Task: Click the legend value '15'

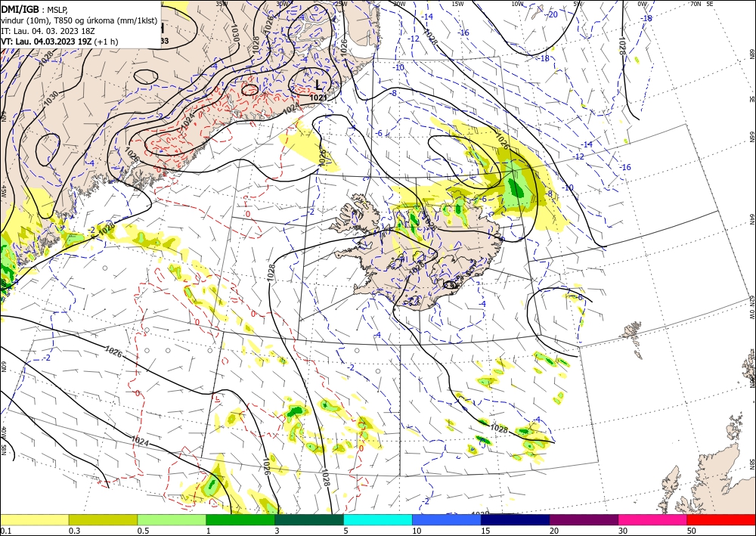Action: [x=485, y=531]
